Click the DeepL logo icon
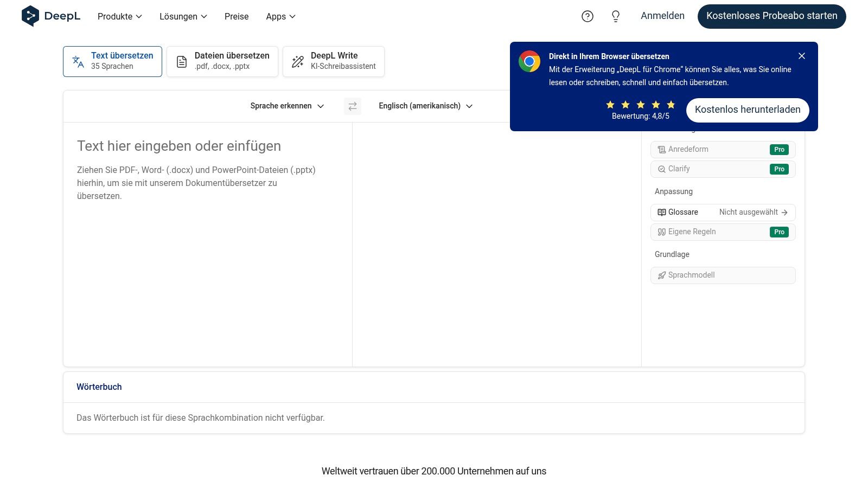 [30, 16]
